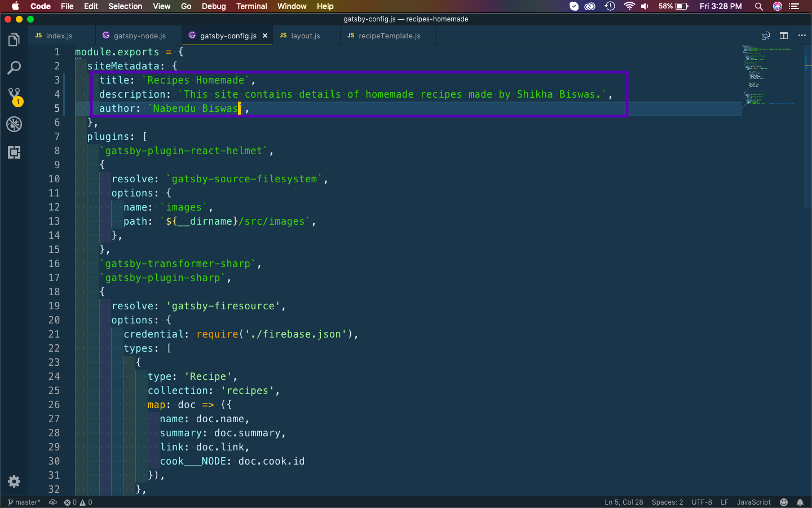Open the Time Machine menu bar icon

[x=610, y=6]
